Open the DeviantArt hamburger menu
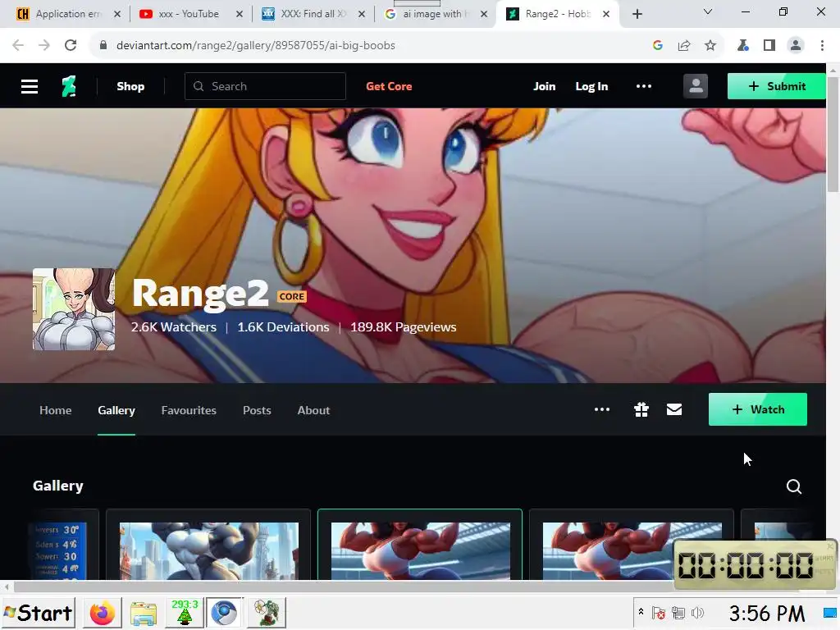The height and width of the screenshot is (630, 840). [30, 86]
